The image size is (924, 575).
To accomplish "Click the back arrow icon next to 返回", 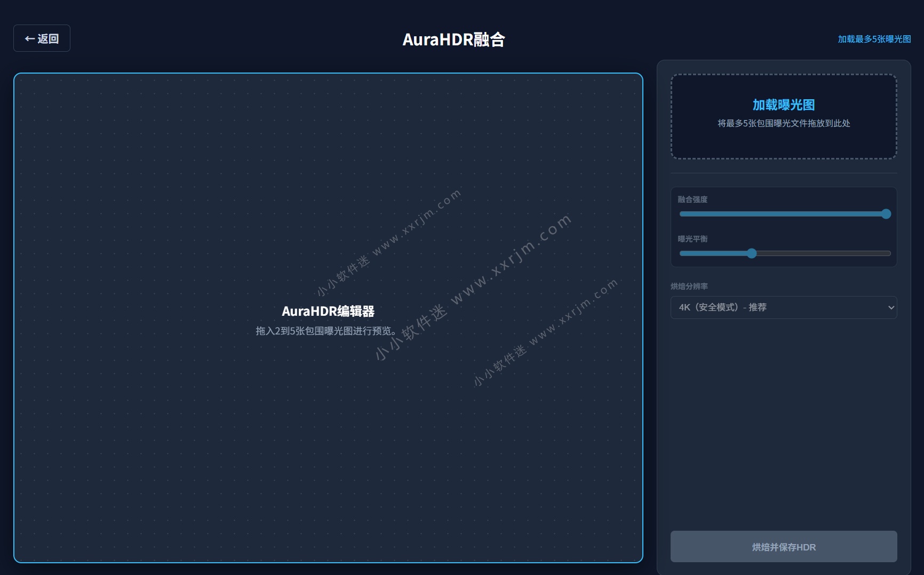I will click(28, 38).
